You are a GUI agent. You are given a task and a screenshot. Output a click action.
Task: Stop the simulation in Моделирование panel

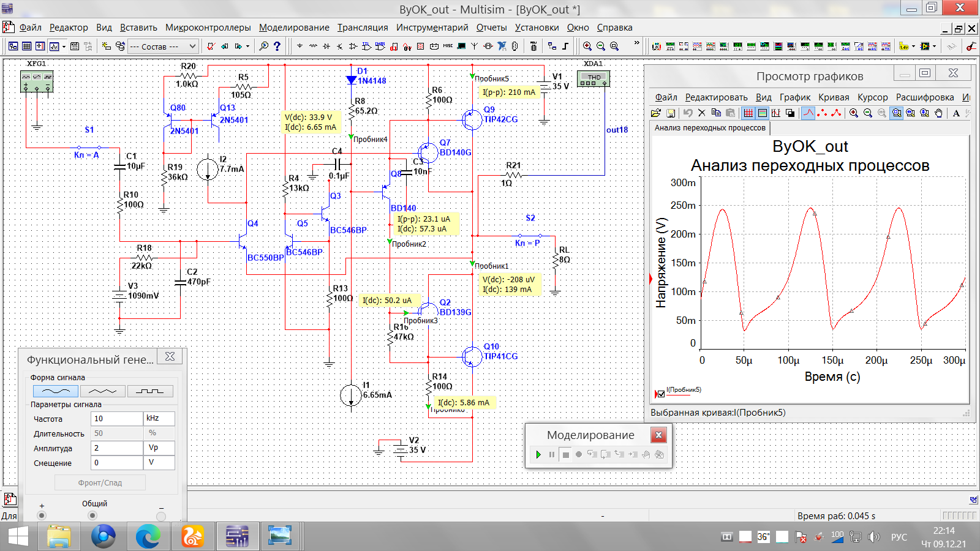click(x=566, y=454)
